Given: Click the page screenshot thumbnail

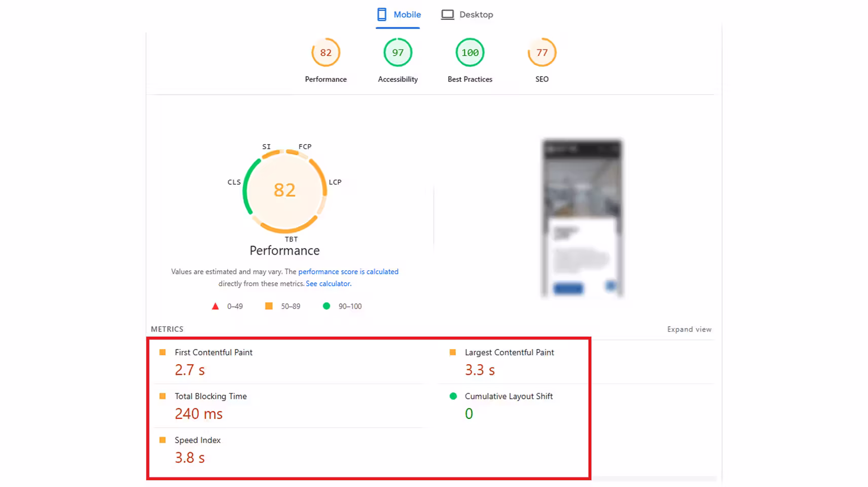Looking at the screenshot, I should (x=582, y=218).
